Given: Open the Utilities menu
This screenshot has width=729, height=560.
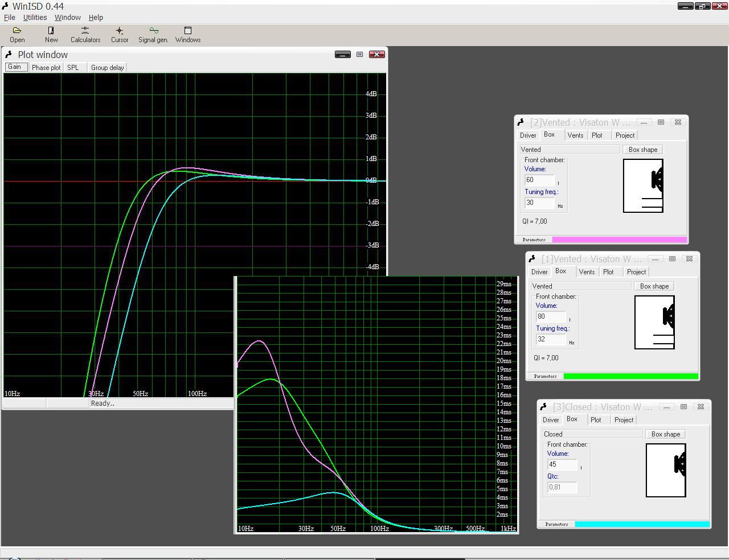Looking at the screenshot, I should click(35, 18).
